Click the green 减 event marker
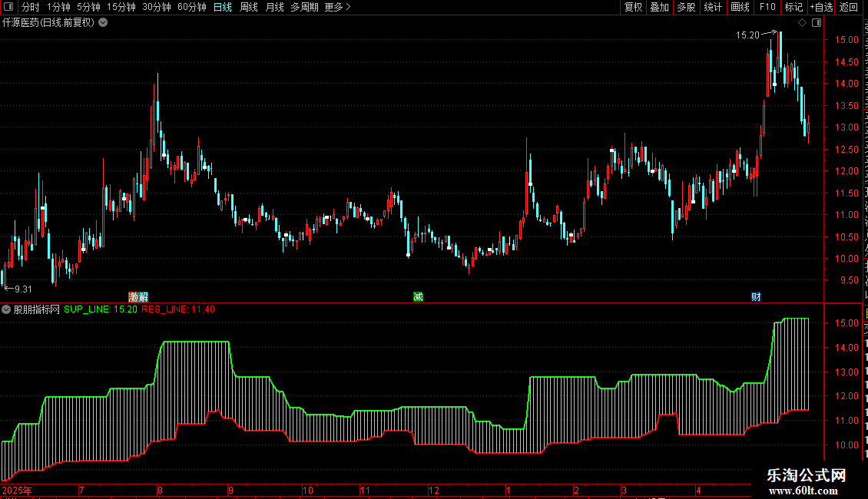 click(418, 297)
